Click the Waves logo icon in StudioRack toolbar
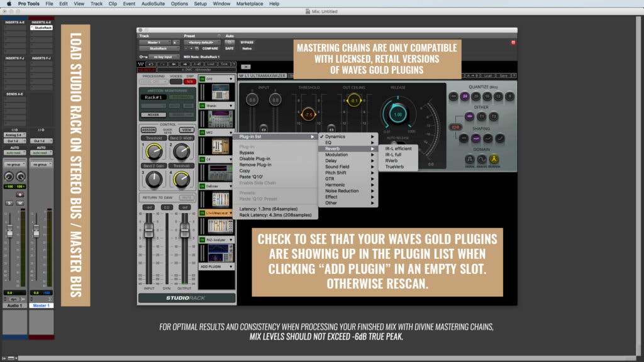644x362 pixels. pos(141,64)
